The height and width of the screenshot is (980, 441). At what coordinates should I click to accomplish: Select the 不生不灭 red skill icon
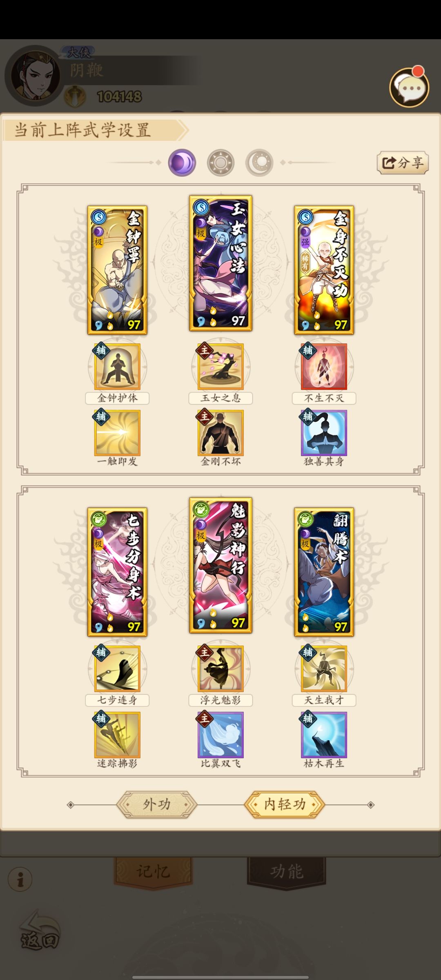pyautogui.click(x=324, y=366)
